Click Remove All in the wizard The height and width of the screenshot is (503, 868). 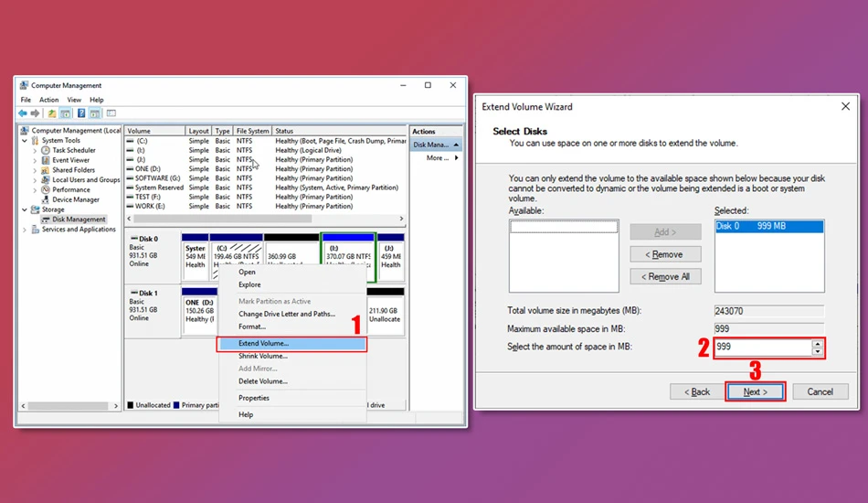(x=665, y=276)
